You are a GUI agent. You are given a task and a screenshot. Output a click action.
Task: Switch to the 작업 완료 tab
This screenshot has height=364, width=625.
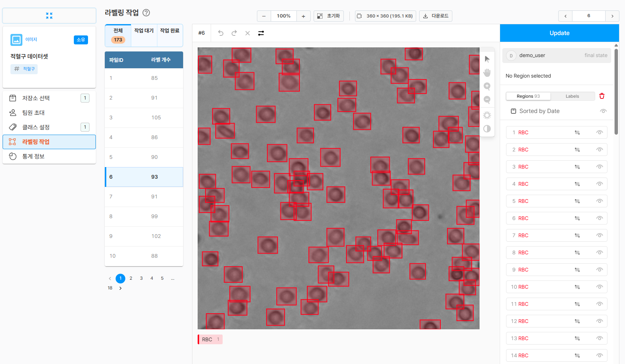tap(170, 31)
